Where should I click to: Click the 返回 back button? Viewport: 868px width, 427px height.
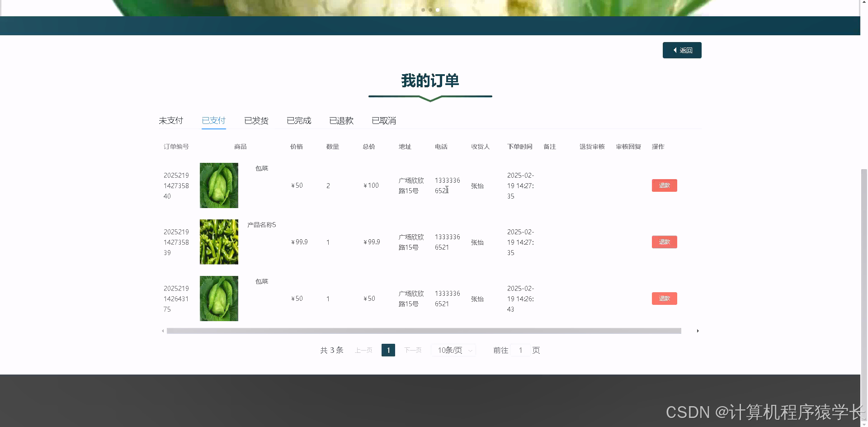[682, 50]
